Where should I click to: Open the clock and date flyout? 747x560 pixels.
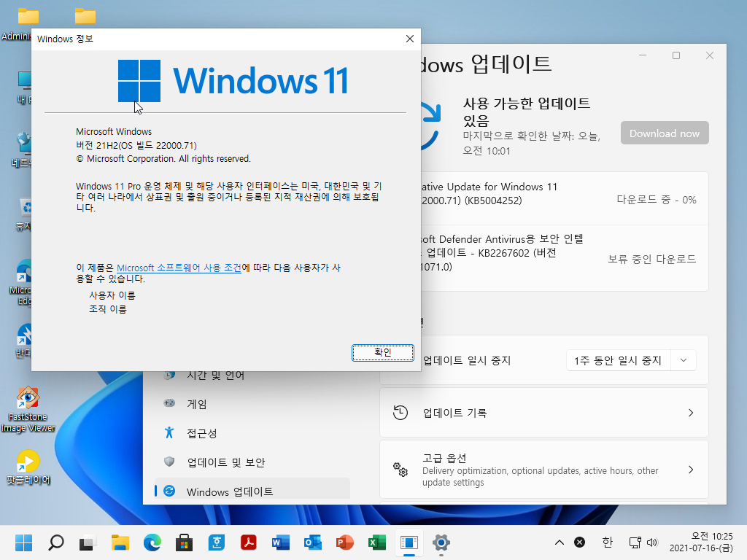click(701, 542)
